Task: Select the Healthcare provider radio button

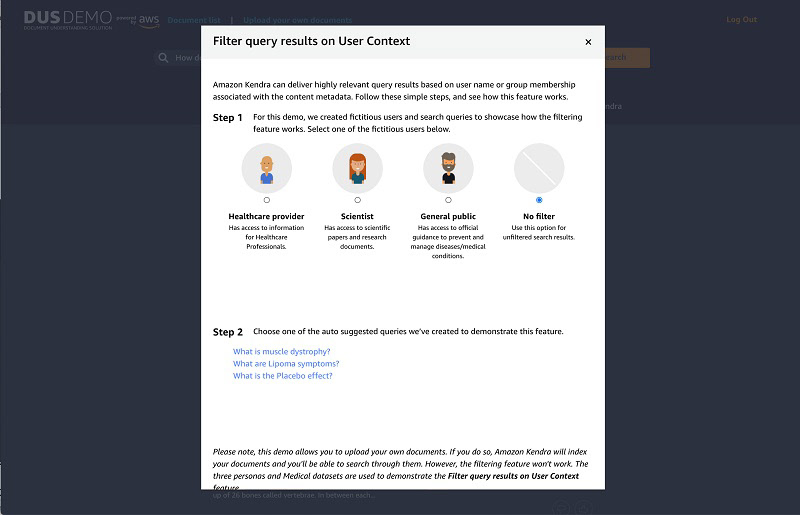Action: click(266, 200)
